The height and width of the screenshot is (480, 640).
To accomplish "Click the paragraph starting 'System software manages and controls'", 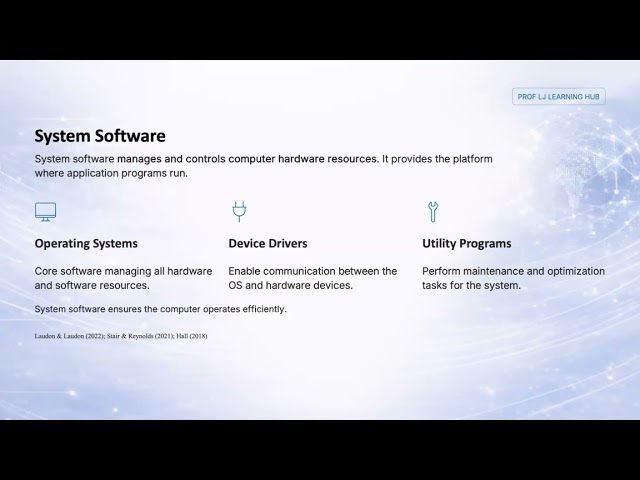I will point(263,166).
